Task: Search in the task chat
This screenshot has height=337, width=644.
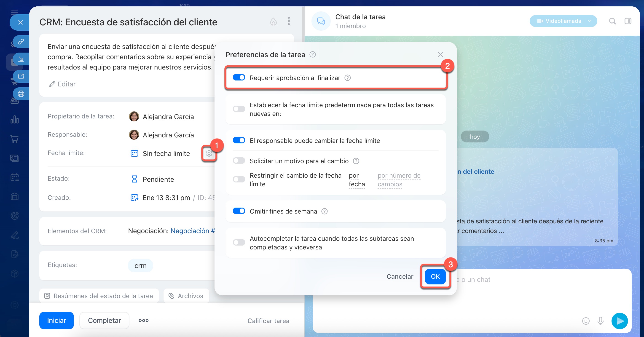Action: pos(612,21)
